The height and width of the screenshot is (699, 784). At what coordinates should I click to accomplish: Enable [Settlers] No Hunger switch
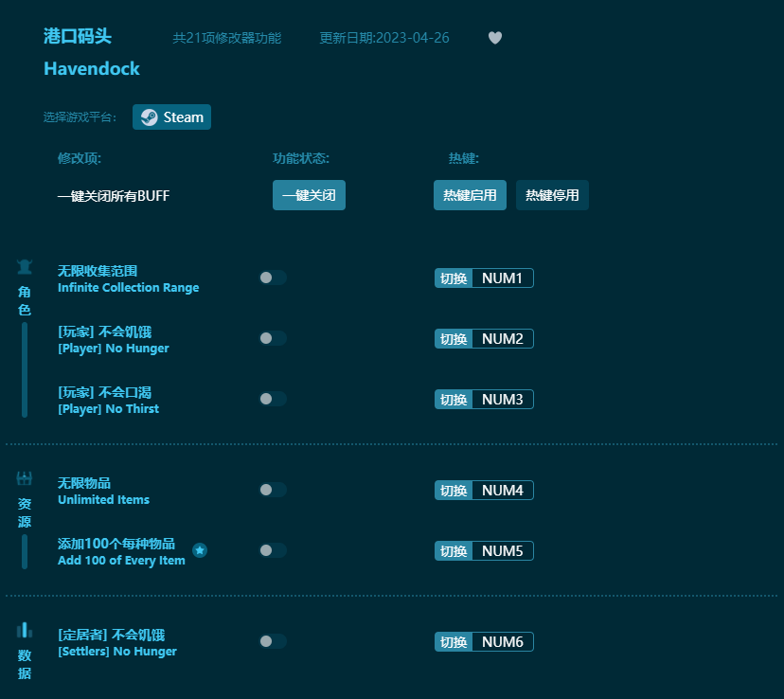(273, 641)
